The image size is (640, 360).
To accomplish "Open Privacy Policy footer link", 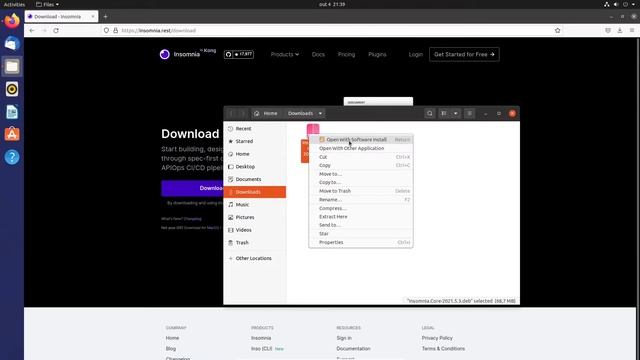I will [x=437, y=338].
